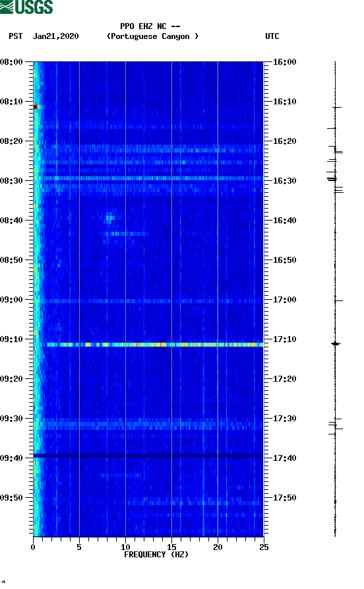Click the bright broadband event band near 09:11
The width and height of the screenshot is (364, 589).
coord(154,345)
